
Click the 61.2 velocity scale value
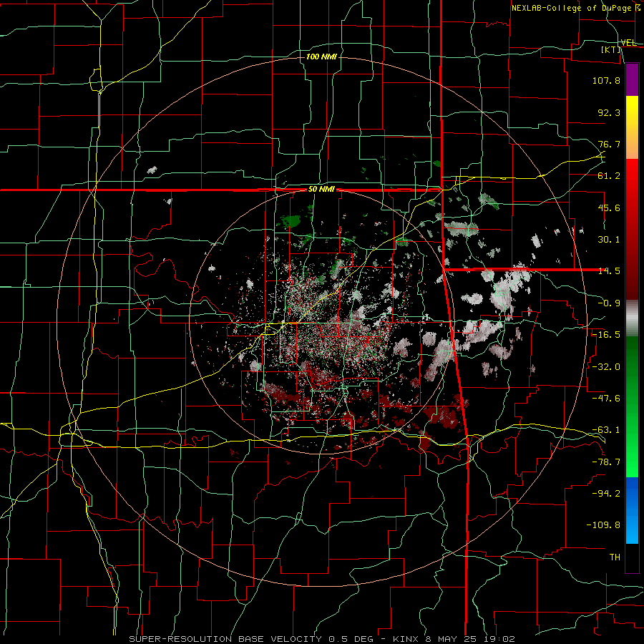[x=609, y=176]
